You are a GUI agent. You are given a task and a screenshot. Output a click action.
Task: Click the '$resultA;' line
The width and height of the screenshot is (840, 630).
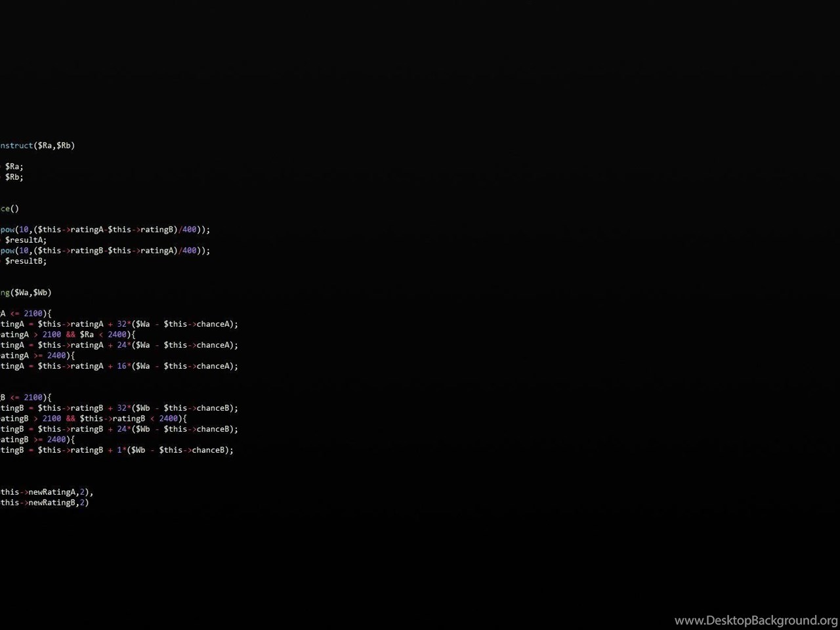pos(26,240)
